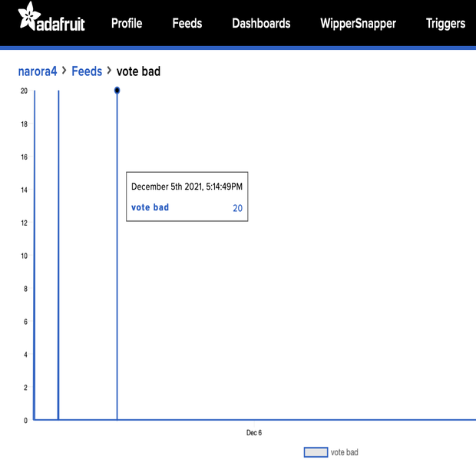Click the value 20 in tooltip
Image resolution: width=476 pixels, height=476 pixels.
pos(237,208)
